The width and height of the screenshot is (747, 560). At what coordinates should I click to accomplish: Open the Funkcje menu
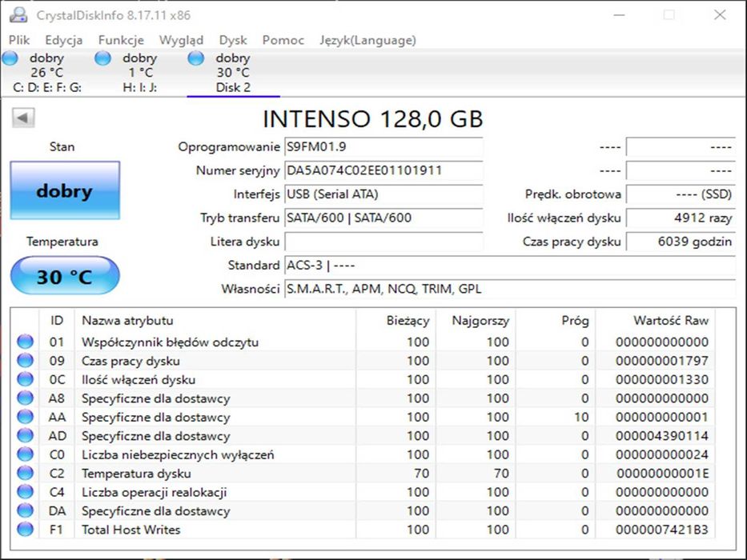[x=121, y=40]
